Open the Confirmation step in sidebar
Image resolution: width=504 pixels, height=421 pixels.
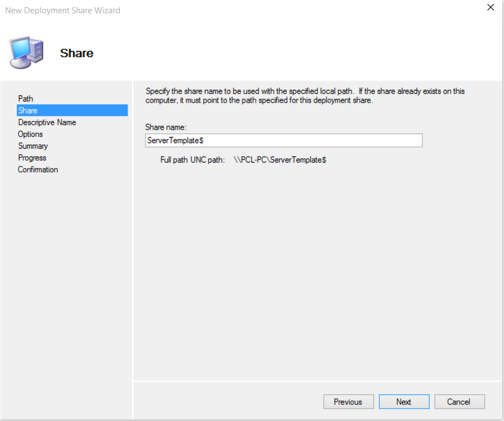(x=38, y=170)
